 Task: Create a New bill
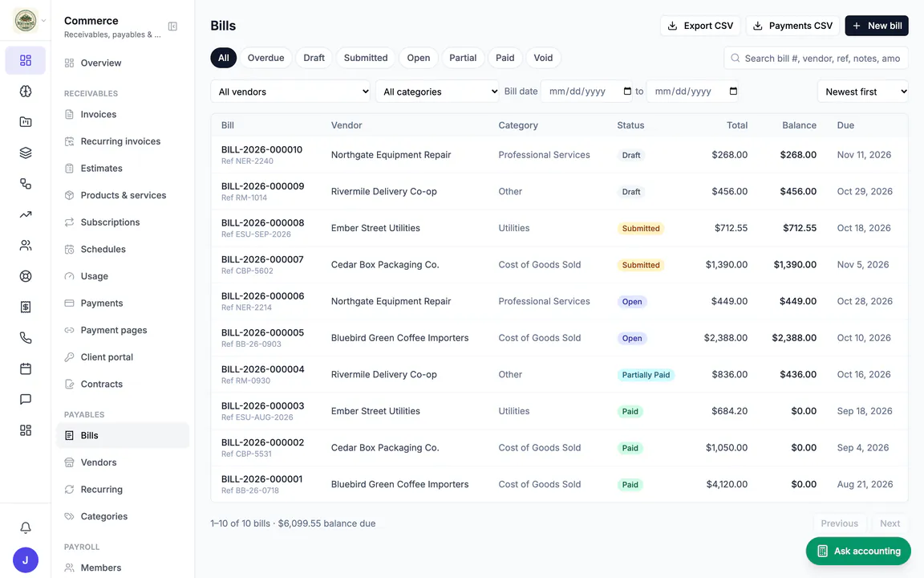point(877,26)
